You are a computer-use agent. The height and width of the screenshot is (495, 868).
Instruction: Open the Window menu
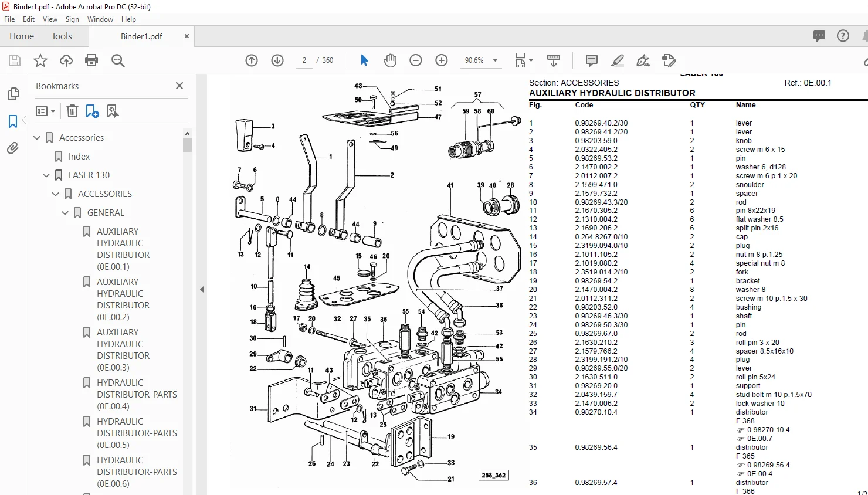coord(100,19)
